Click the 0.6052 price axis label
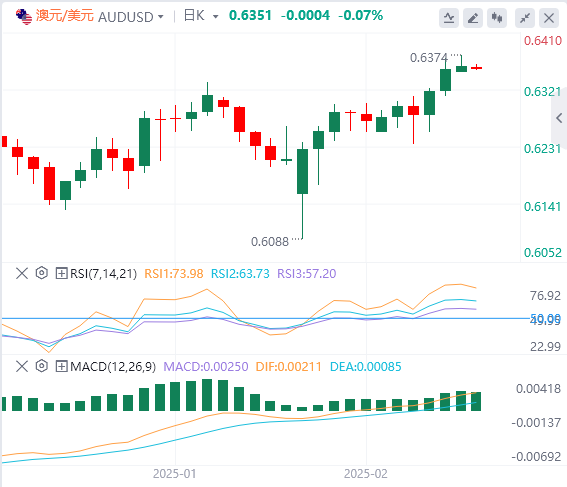The image size is (567, 487). pyautogui.click(x=543, y=252)
